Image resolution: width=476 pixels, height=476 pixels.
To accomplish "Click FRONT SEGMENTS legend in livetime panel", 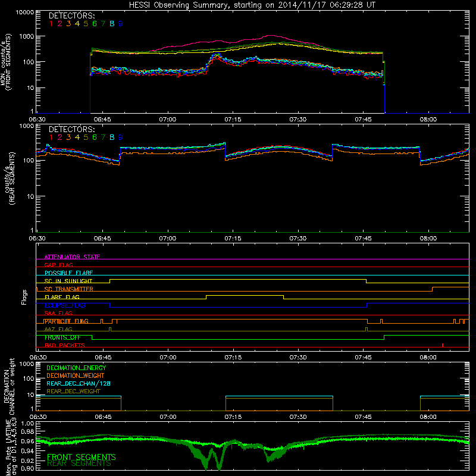I will point(82,457).
